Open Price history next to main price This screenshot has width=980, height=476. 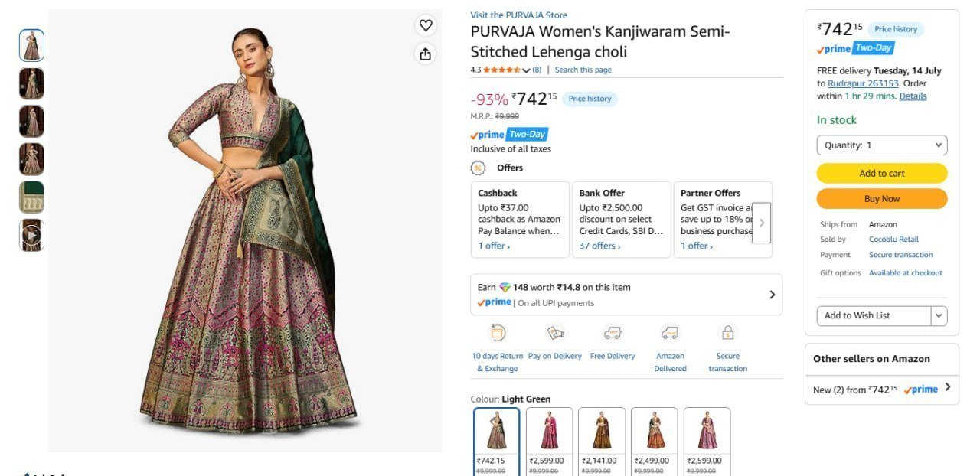590,99
